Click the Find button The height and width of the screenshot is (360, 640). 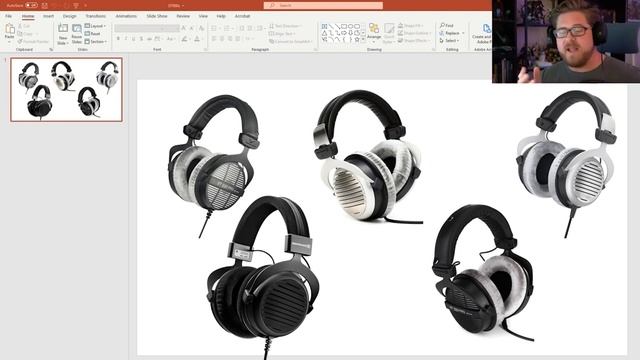coord(447,25)
